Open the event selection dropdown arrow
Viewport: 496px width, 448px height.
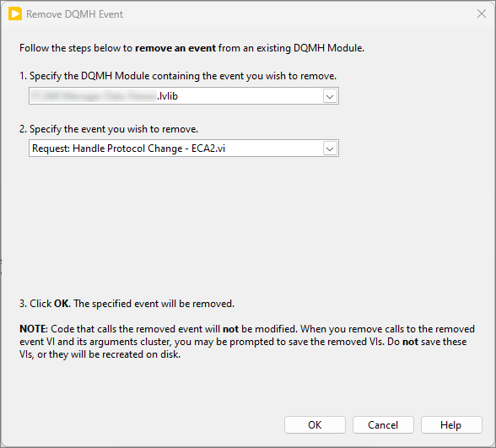330,148
